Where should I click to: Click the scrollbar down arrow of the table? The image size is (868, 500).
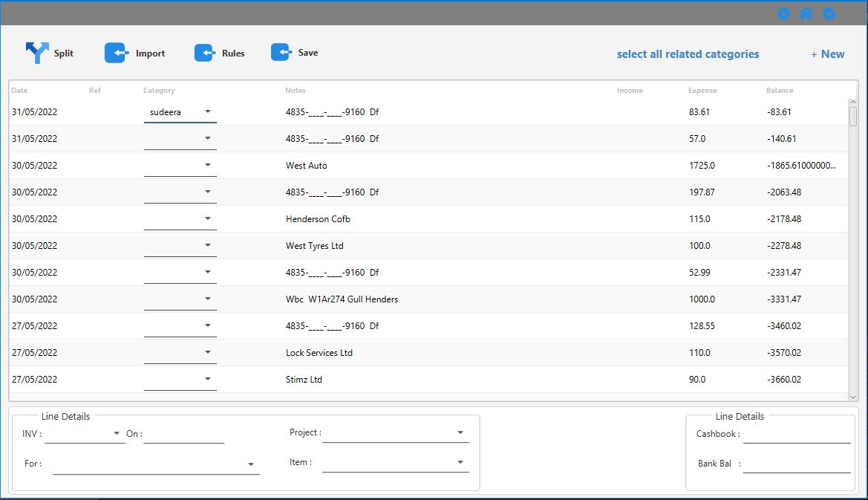pos(853,397)
